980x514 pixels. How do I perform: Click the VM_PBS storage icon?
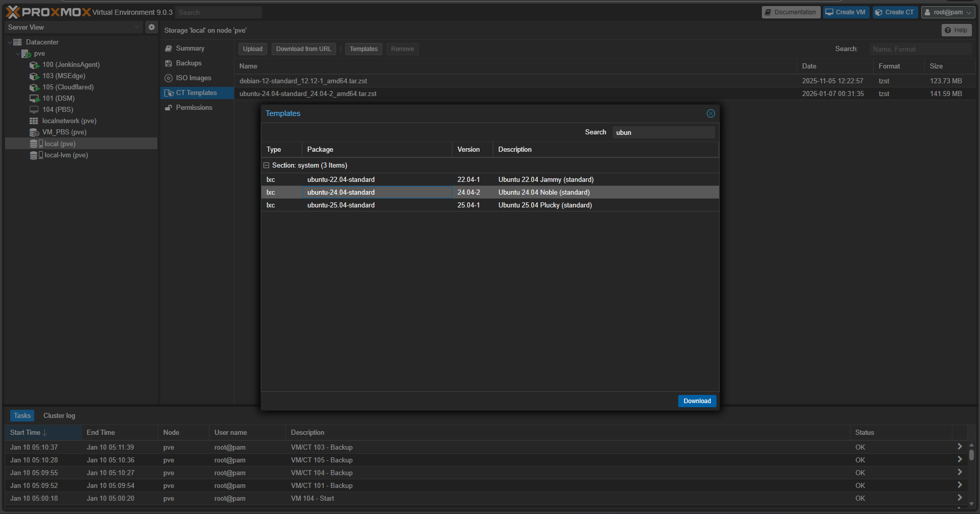pos(34,132)
